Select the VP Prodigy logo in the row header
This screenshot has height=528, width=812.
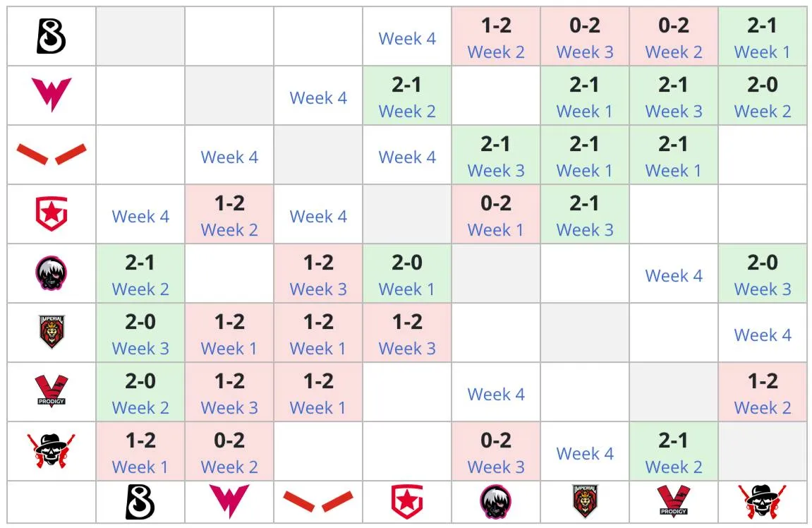tap(51, 391)
